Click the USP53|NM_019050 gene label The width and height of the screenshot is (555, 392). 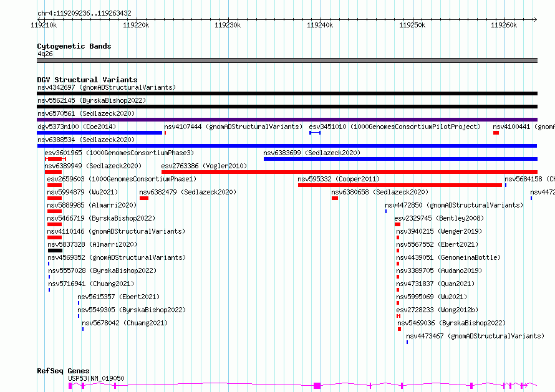coord(96,378)
